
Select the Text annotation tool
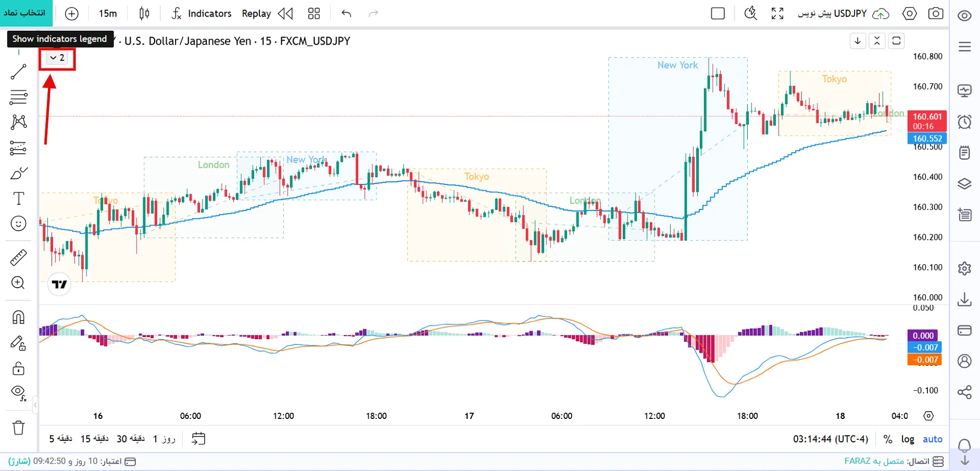18,199
